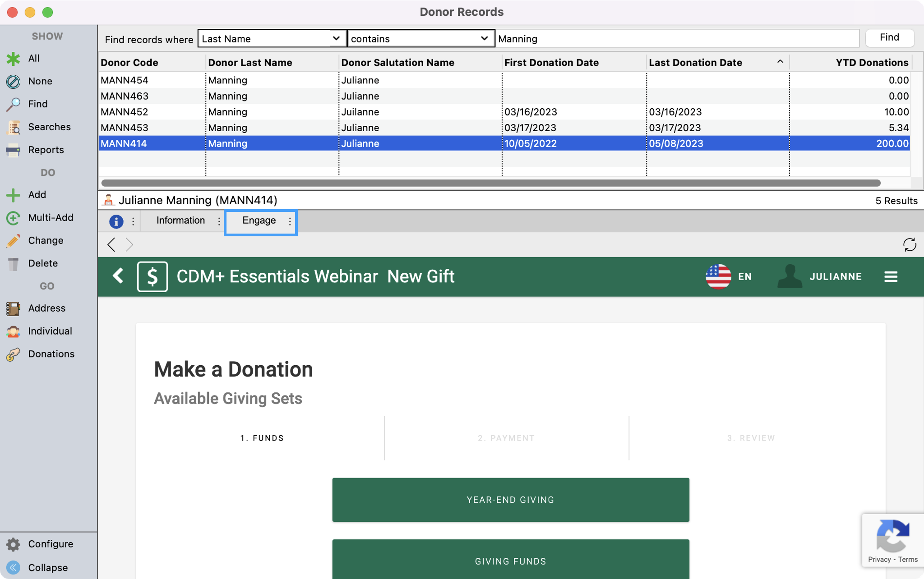
Task: Open the Reports printer icon
Action: point(13,150)
